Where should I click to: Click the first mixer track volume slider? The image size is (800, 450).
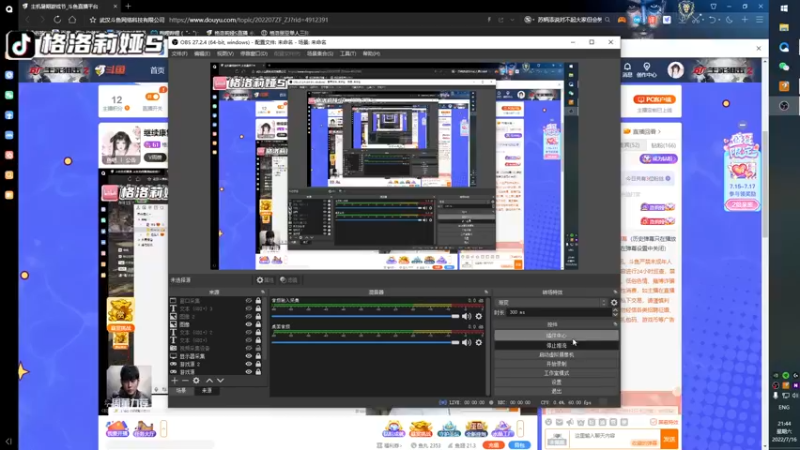tap(365, 316)
